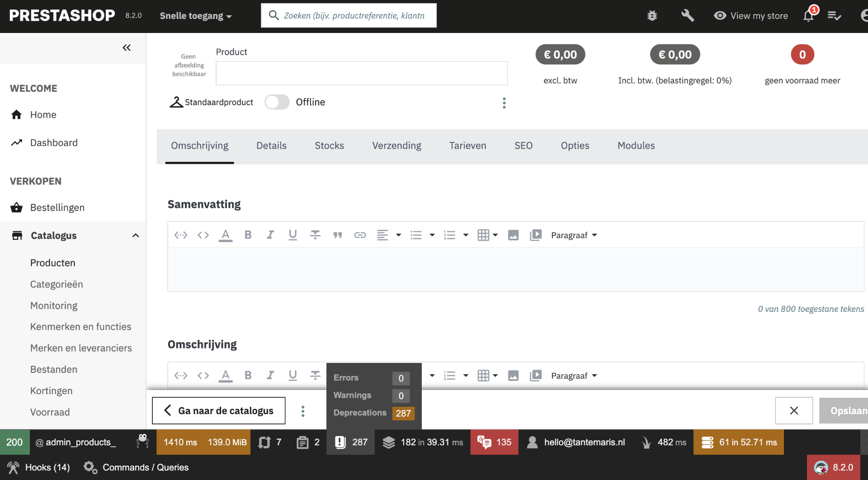
Task: Open Paragraaf format dropdown in Samenvatting
Action: [574, 235]
